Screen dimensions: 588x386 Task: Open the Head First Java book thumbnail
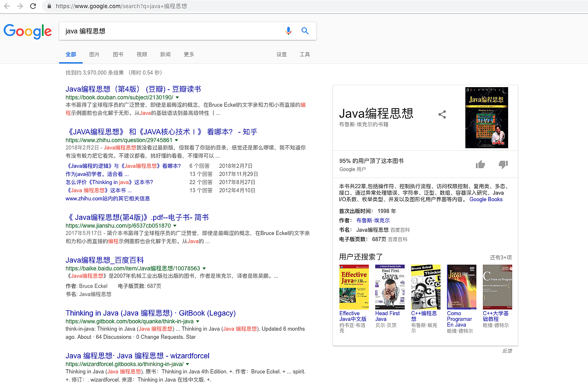point(390,287)
